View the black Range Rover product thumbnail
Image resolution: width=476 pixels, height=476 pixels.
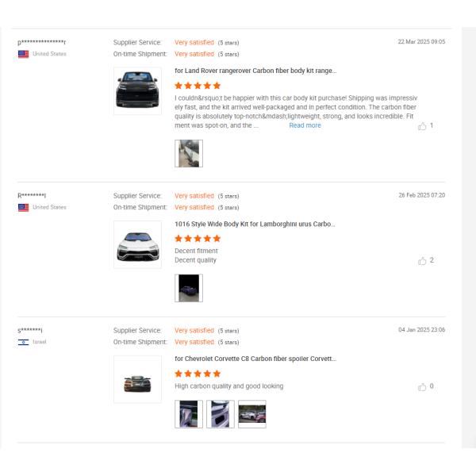tap(137, 90)
